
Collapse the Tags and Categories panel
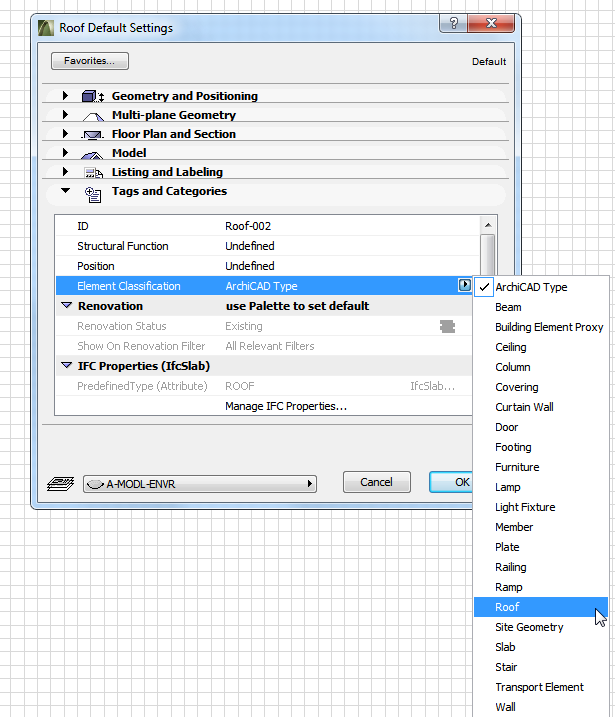point(65,190)
